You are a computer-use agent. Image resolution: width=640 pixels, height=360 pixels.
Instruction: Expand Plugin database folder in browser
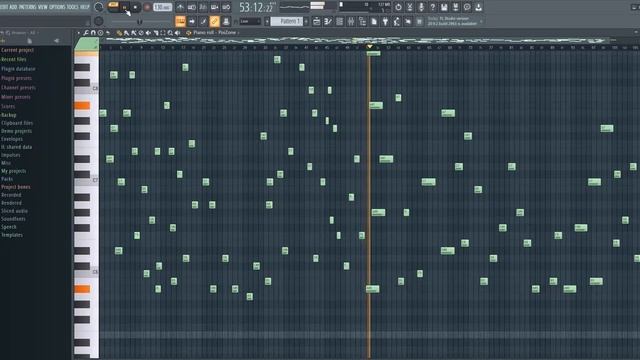point(18,69)
